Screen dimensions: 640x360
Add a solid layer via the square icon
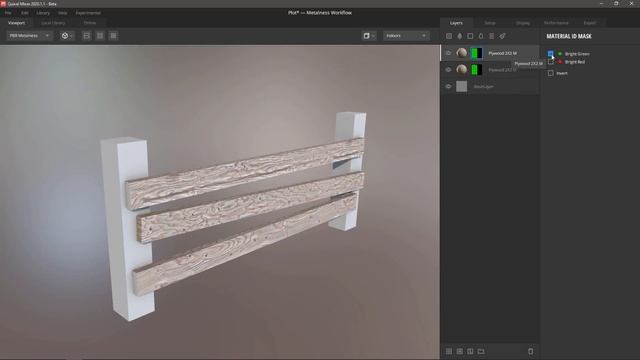tap(470, 36)
